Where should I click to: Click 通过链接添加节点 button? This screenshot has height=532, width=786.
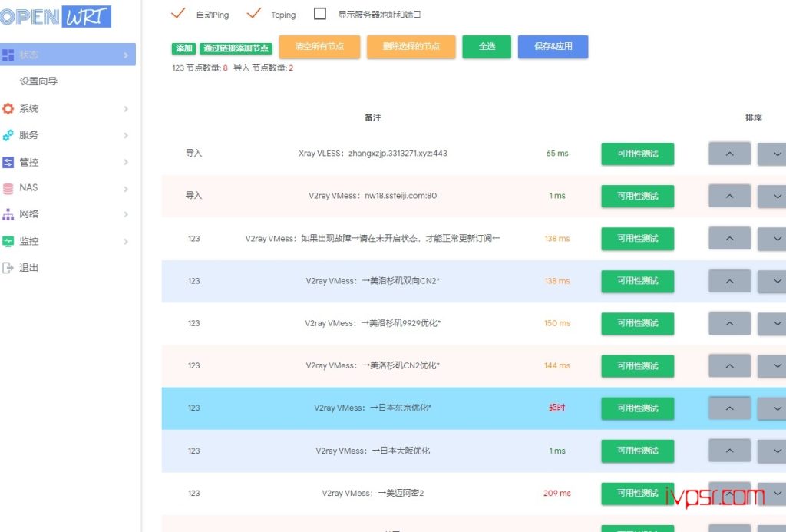(236, 48)
